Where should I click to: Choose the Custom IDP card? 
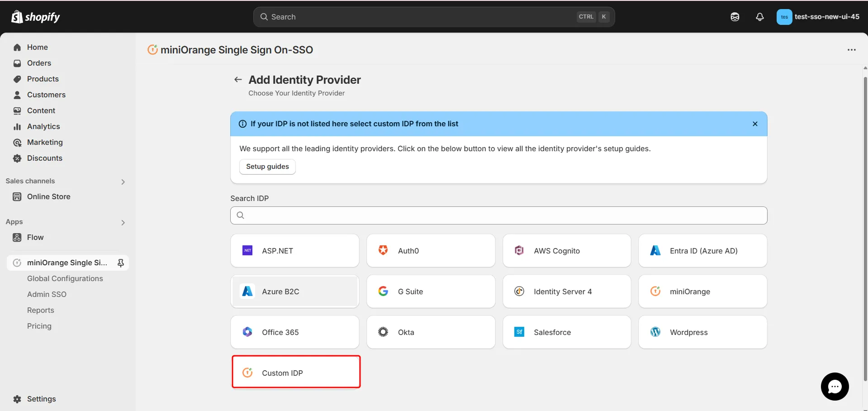click(x=296, y=372)
